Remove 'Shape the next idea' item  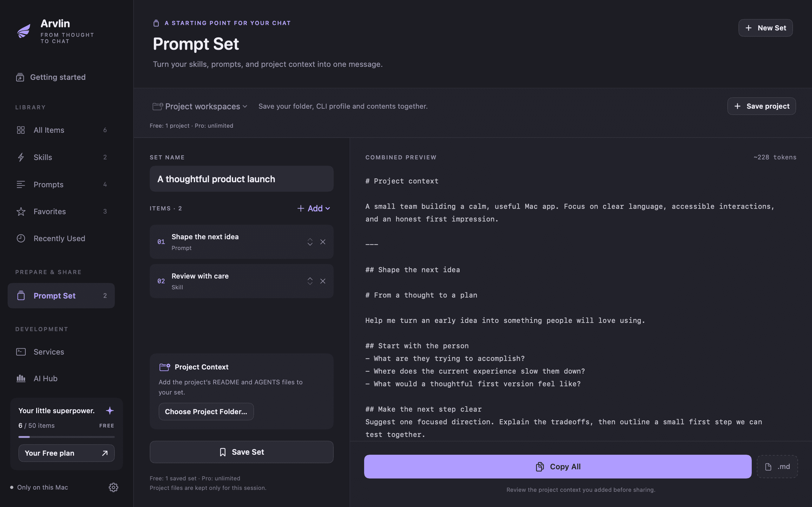323,242
